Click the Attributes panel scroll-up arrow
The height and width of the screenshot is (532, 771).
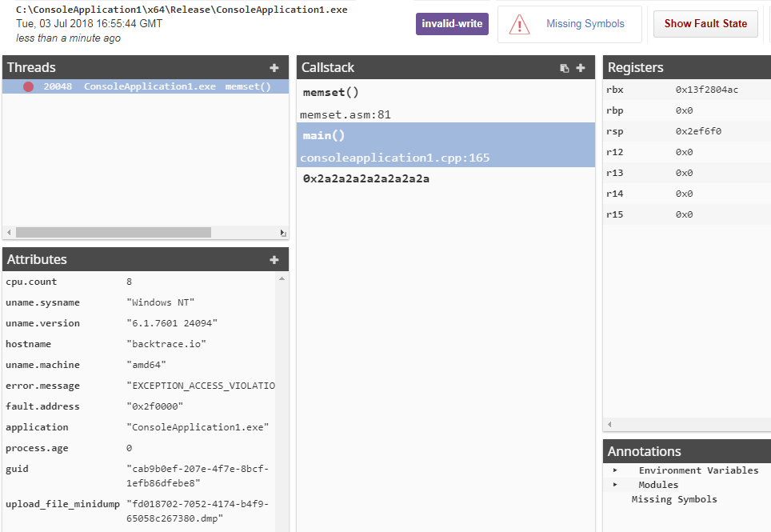coord(282,278)
